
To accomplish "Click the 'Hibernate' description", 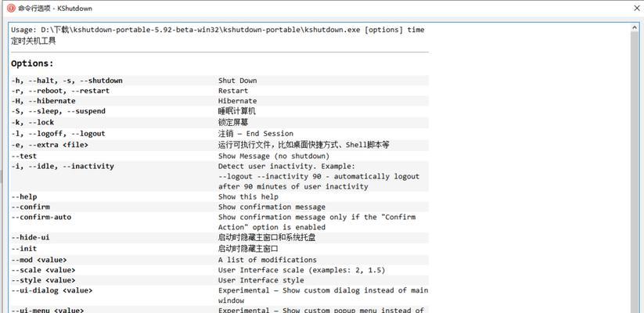I will click(237, 101).
